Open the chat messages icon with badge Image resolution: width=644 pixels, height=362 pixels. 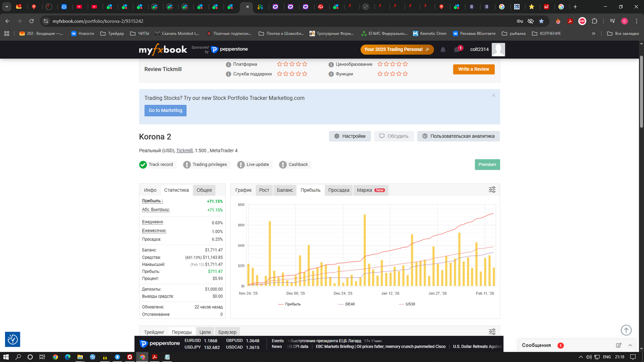(458, 49)
